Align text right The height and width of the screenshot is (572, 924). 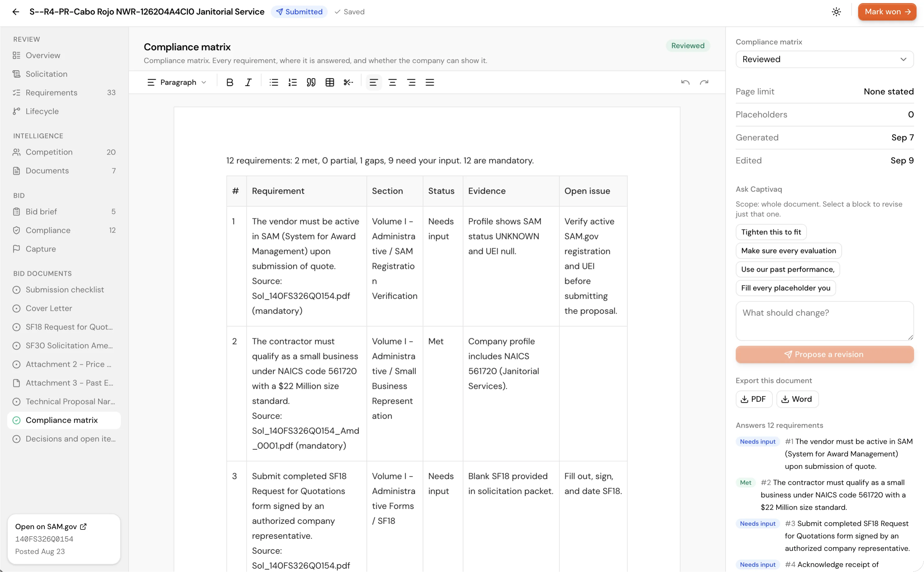[411, 82]
